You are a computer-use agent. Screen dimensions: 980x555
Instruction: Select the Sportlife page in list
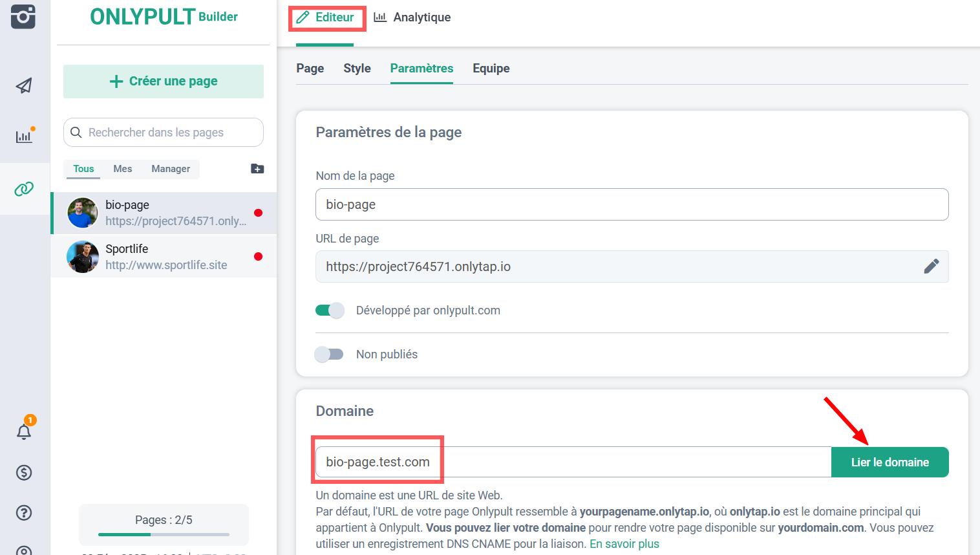(x=164, y=257)
